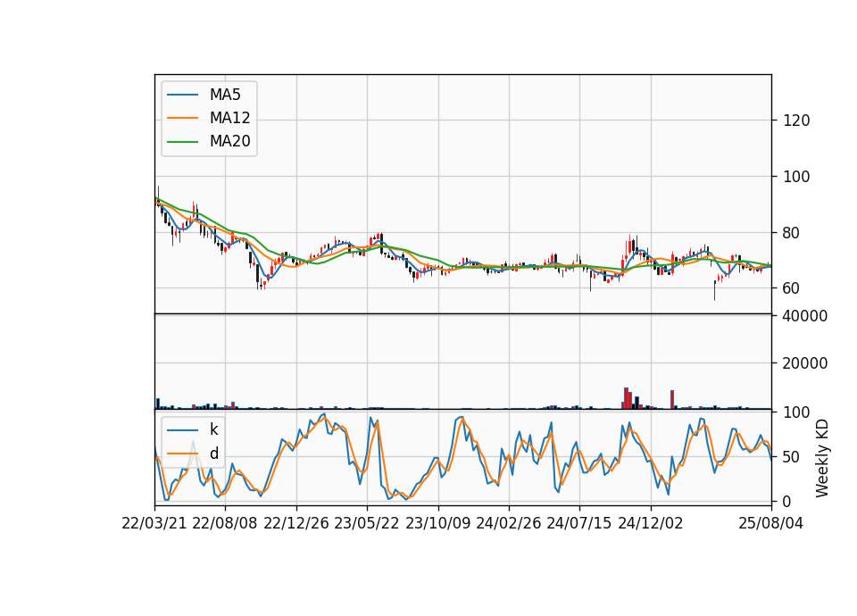The width and height of the screenshot is (857, 616).
Task: Click the 22/08/08 date tick label
Action: tap(225, 524)
